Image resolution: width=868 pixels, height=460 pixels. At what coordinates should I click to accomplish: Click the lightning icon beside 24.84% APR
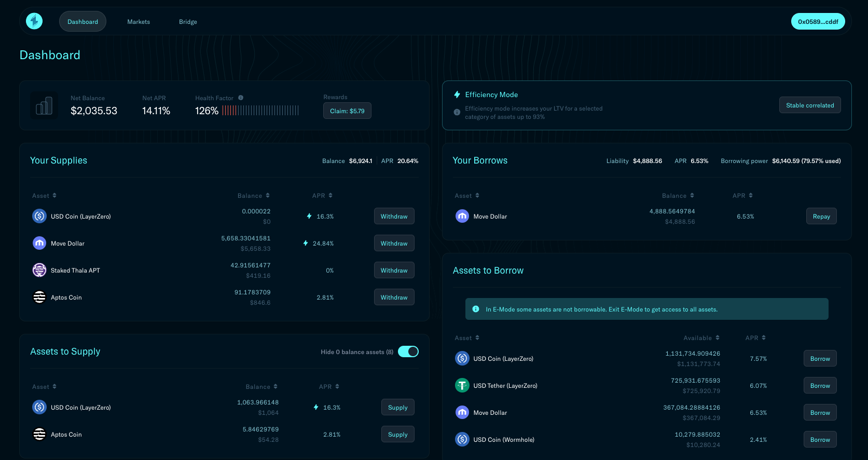pos(306,243)
